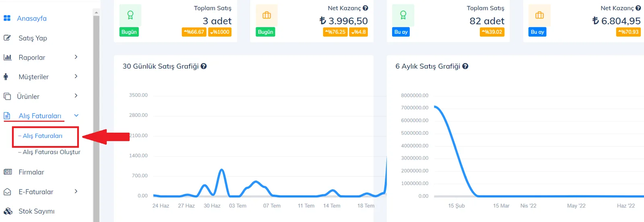Click the sidebar scrollbar up arrow

click(96, 12)
